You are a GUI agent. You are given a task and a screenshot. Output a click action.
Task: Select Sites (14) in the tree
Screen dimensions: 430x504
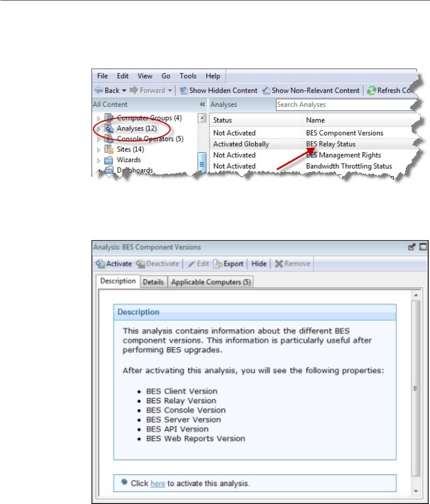pos(130,150)
